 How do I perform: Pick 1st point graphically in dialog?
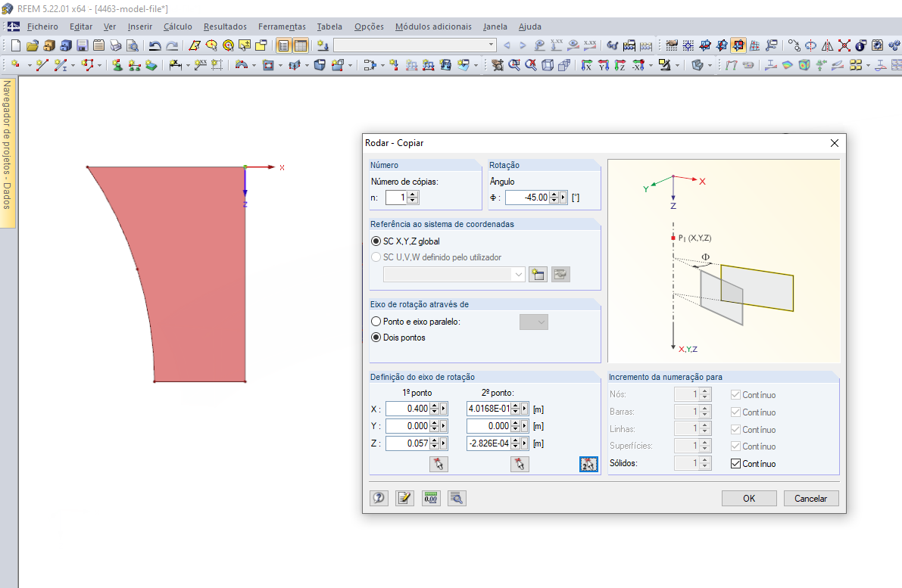pos(439,464)
